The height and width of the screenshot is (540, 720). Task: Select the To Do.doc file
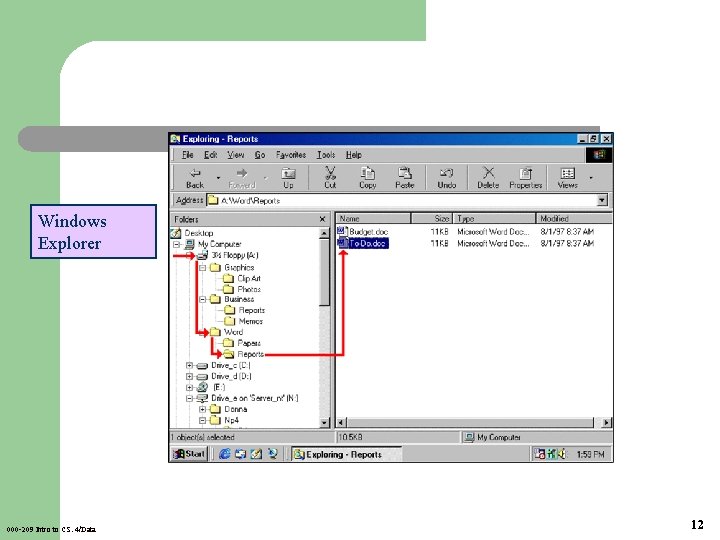tap(368, 243)
